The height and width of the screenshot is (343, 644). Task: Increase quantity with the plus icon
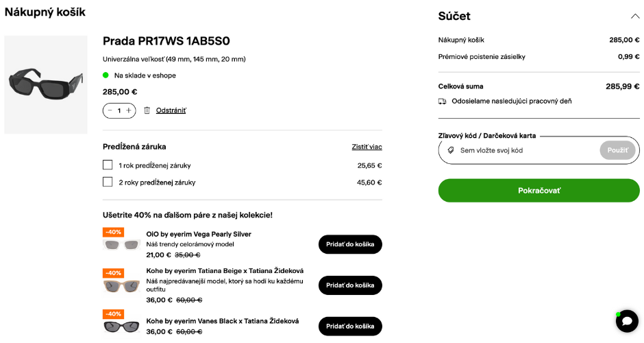click(x=129, y=110)
